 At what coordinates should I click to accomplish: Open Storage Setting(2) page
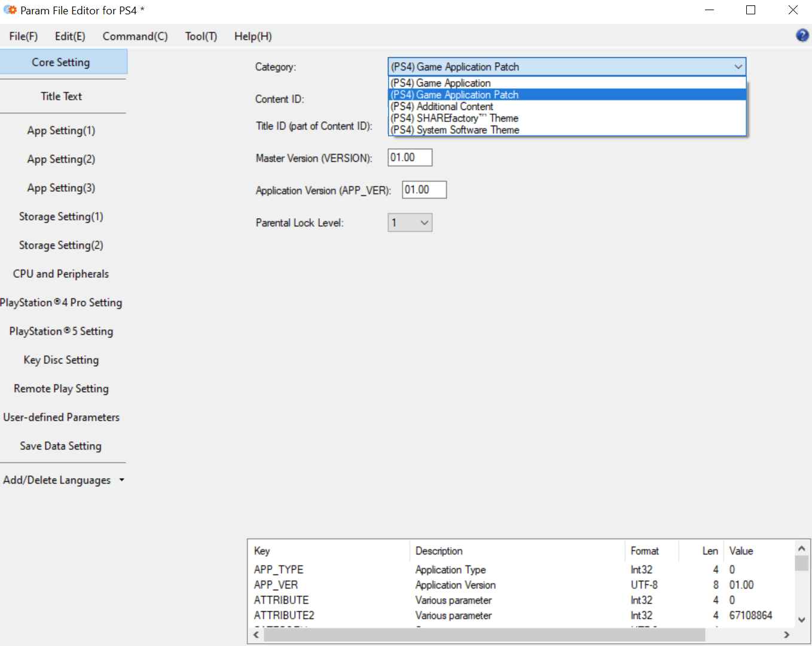62,245
